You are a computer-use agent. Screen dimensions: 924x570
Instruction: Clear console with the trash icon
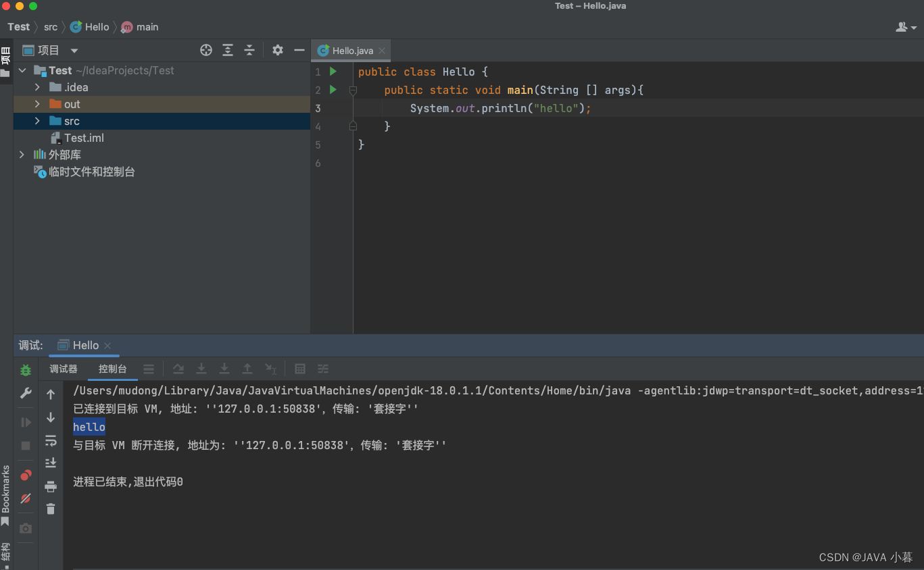click(x=51, y=509)
